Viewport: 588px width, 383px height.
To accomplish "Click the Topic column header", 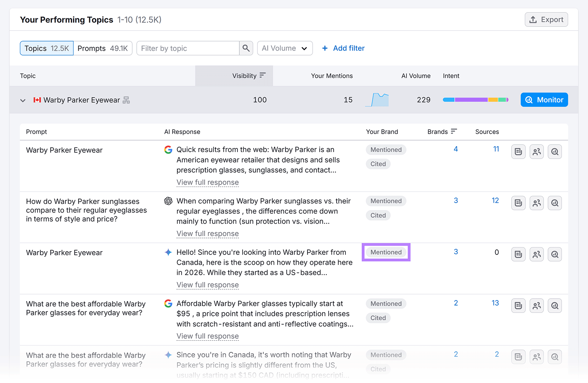I will point(28,76).
